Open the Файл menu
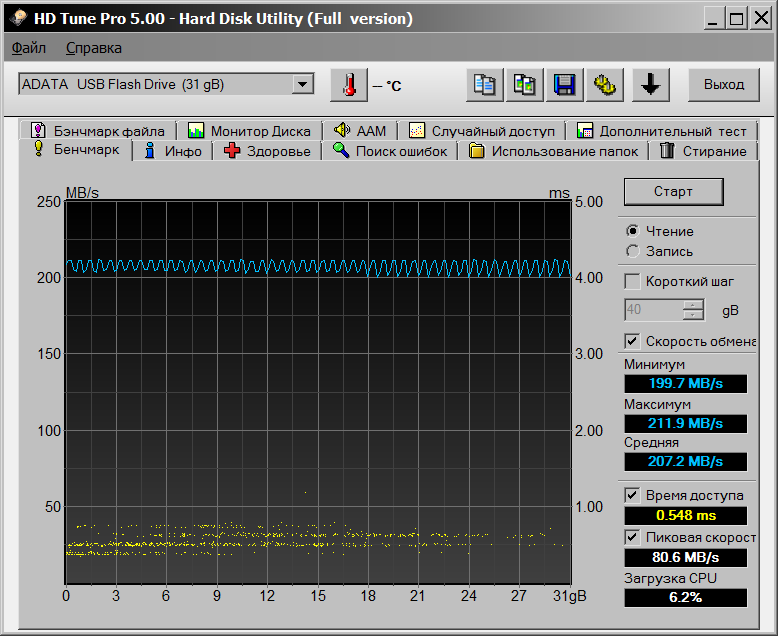Viewport: 778px width, 636px height. click(29, 48)
